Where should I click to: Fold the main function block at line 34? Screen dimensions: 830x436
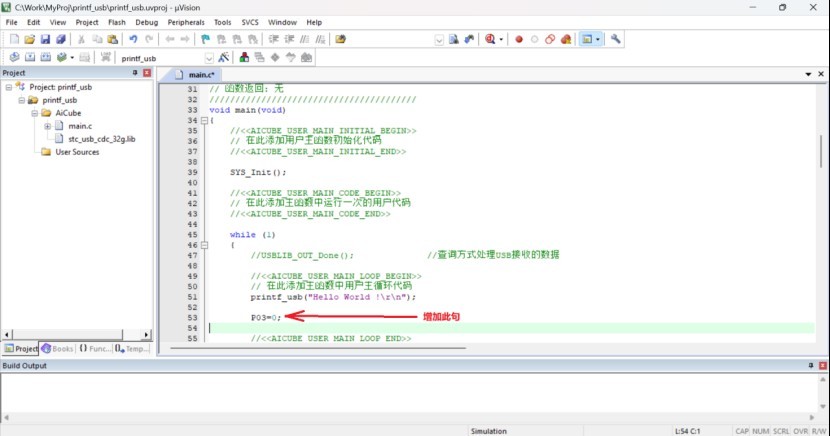204,121
